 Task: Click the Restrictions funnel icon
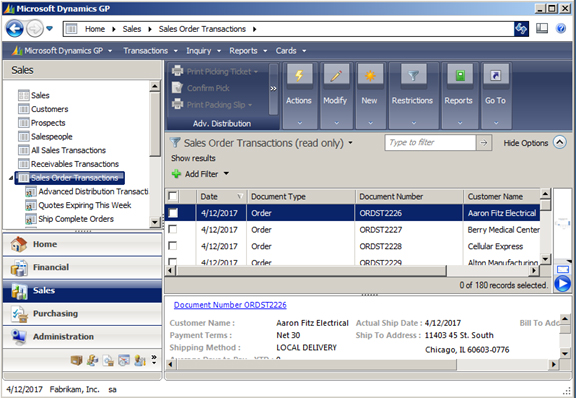pos(413,75)
